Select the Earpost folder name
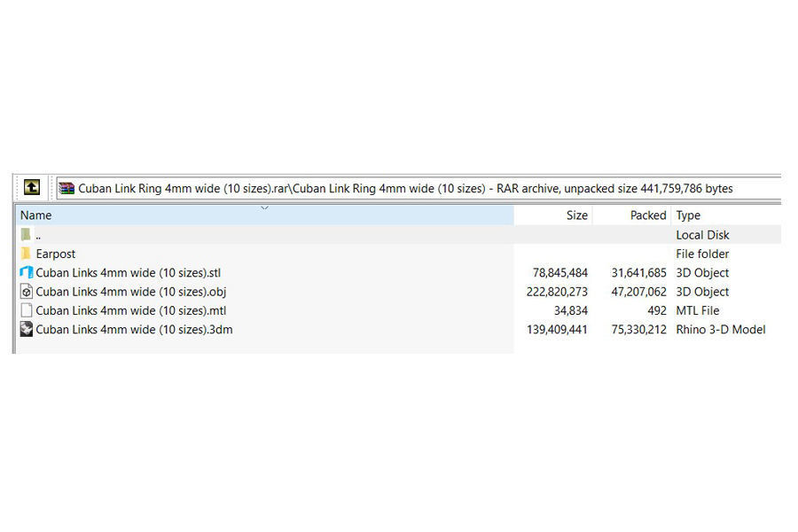The image size is (798, 532). coord(56,254)
